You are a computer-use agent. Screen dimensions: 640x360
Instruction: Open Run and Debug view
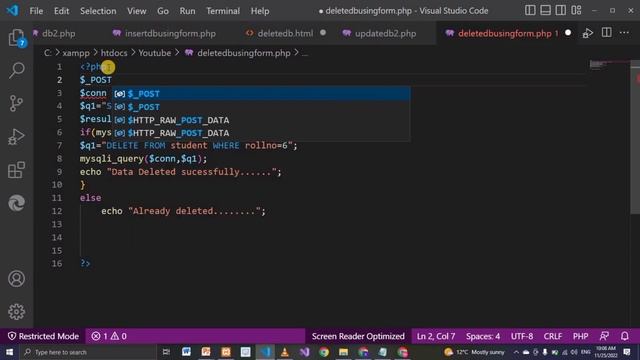click(x=16, y=137)
